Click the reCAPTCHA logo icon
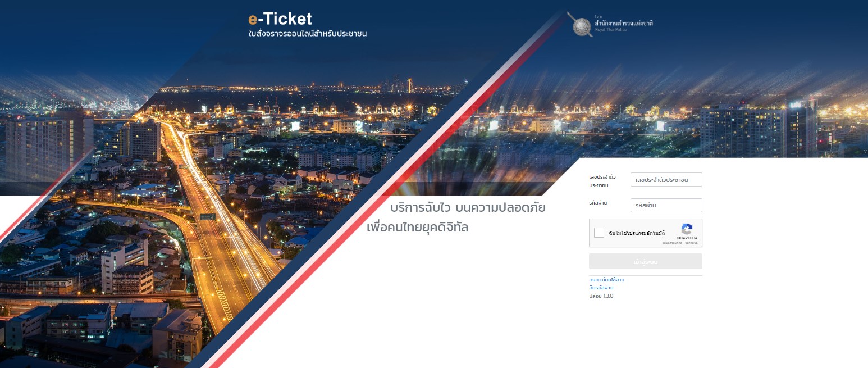Viewport: 868px width, 368px height. [687, 229]
